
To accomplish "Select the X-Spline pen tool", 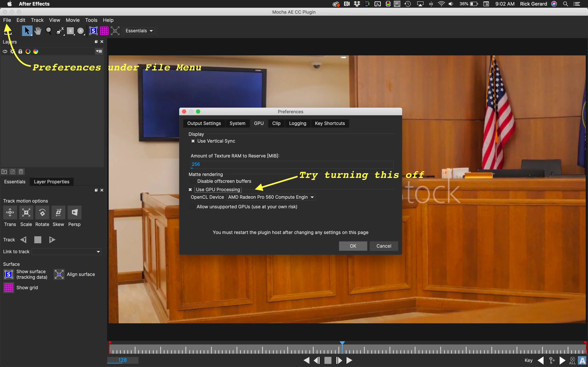I will [x=59, y=31].
